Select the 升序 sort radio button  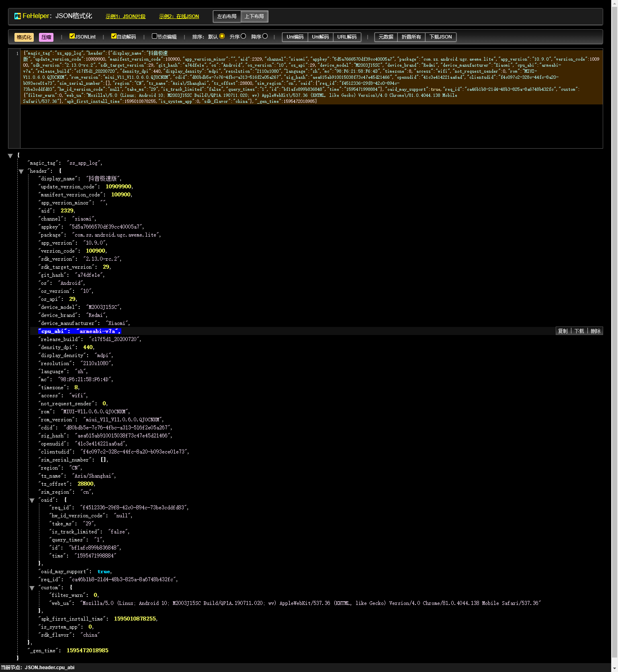click(243, 36)
